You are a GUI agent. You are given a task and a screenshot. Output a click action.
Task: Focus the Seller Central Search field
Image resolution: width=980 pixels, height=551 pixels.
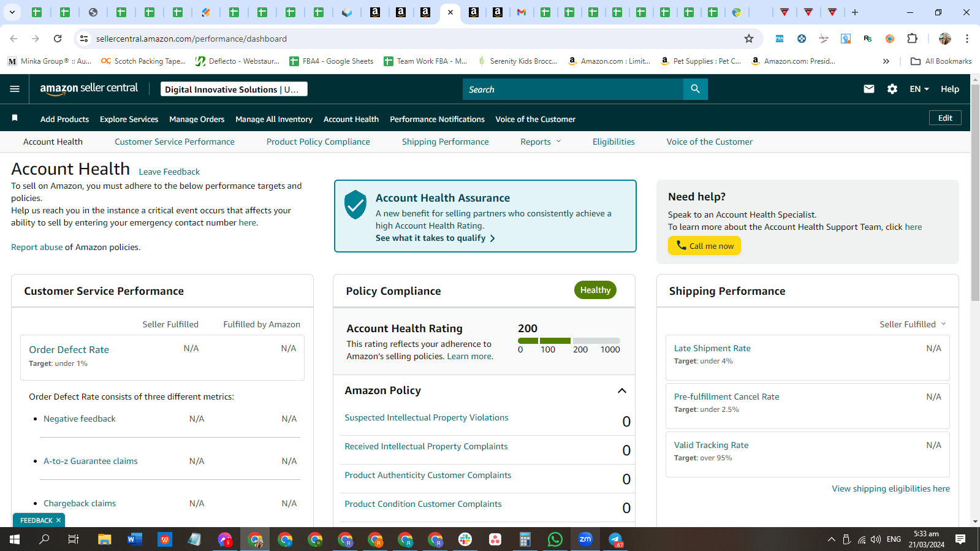(x=573, y=89)
